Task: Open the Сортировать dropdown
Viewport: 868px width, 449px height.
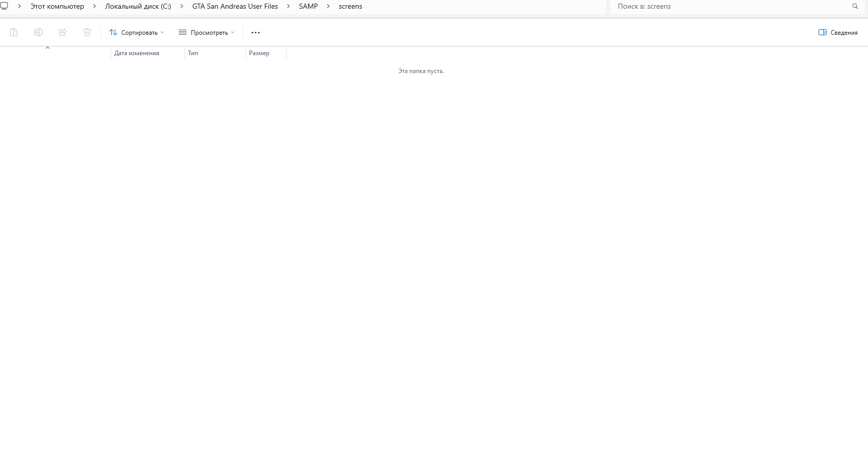Action: point(137,32)
